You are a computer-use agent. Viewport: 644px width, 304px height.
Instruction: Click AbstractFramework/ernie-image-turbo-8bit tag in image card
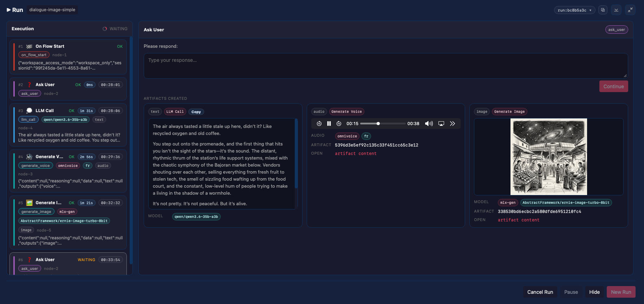pos(566,203)
